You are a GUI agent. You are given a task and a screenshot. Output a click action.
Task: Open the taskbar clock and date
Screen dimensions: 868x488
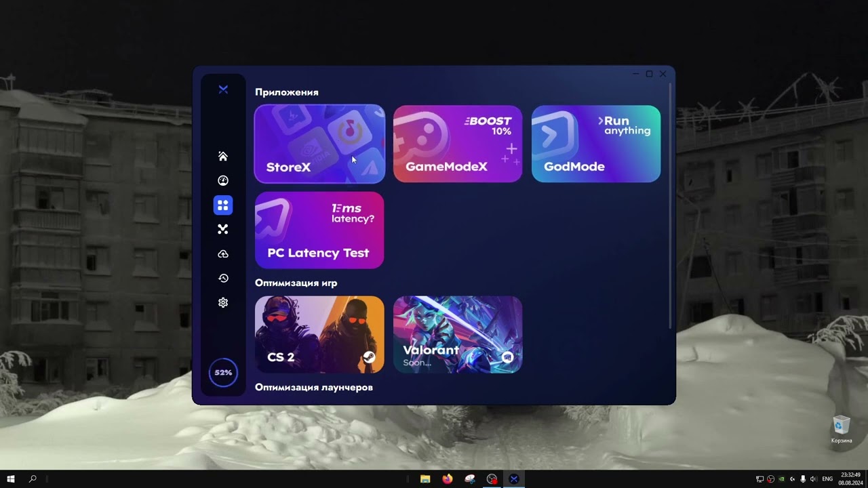[x=851, y=479]
